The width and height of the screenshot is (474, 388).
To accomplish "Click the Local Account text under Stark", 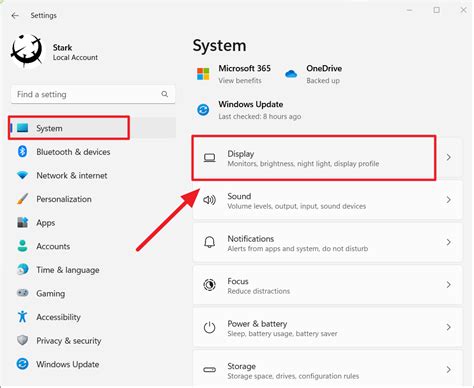I will (75, 57).
